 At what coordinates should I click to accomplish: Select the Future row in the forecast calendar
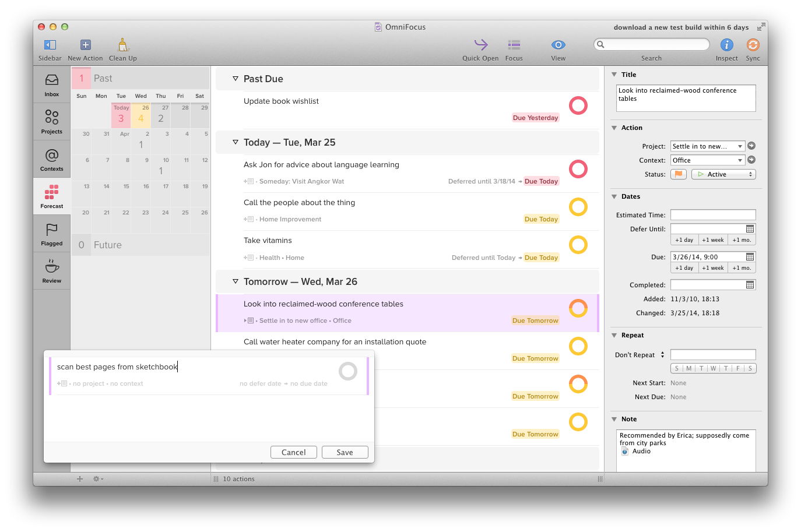pyautogui.click(x=140, y=245)
